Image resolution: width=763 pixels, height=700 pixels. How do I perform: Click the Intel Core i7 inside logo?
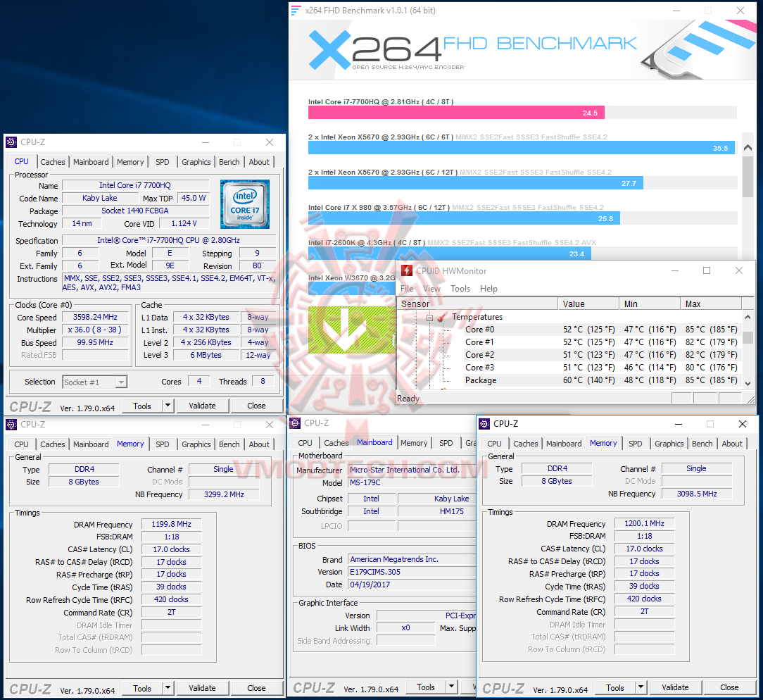[245, 204]
